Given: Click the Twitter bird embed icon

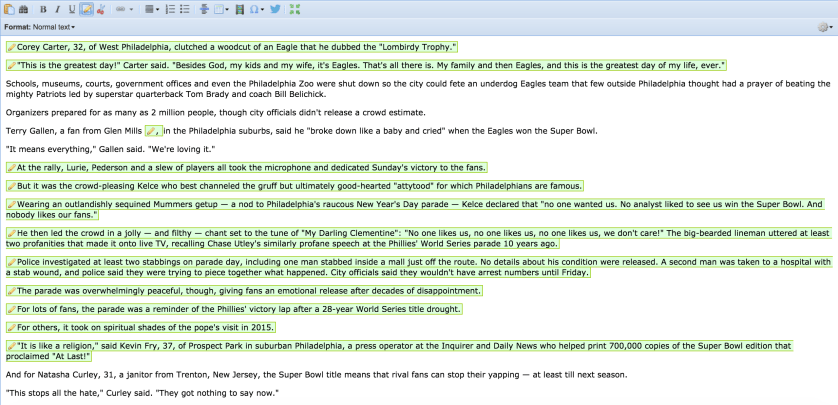Looking at the screenshot, I should tap(275, 9).
